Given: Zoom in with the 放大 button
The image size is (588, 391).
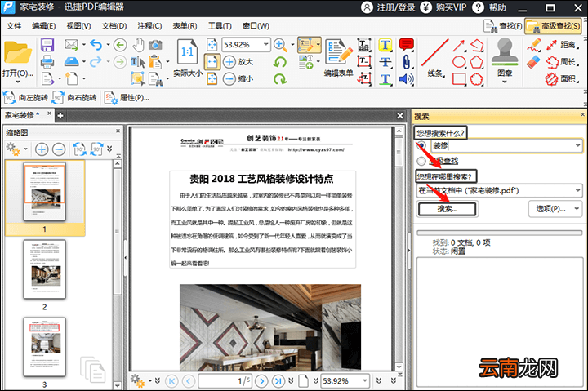Looking at the screenshot, I should (x=238, y=61).
